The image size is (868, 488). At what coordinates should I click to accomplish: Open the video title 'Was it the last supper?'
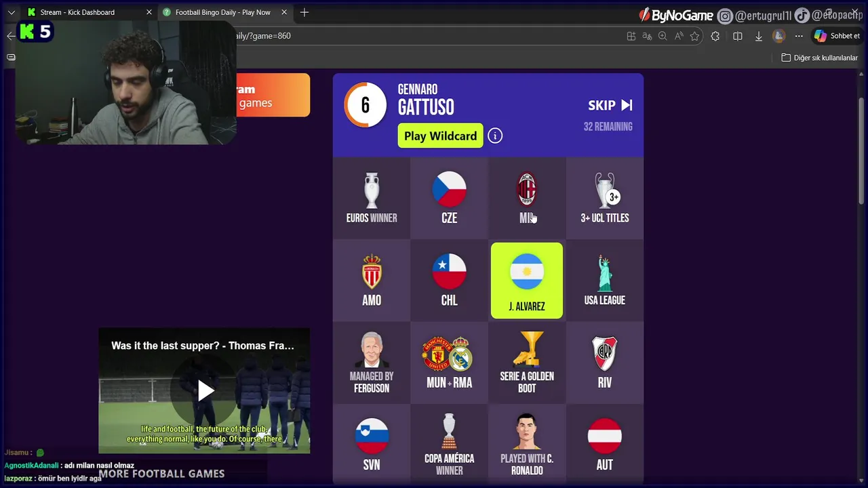click(203, 346)
